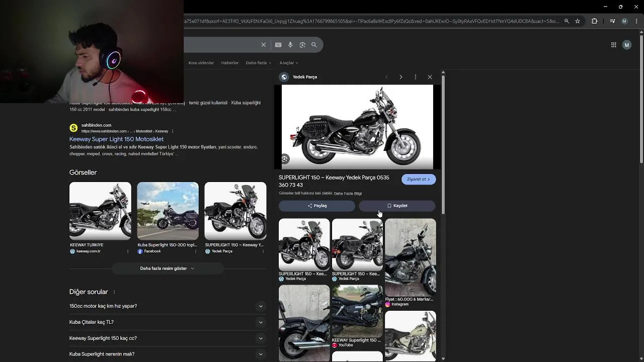
Task: Open Keeway Super Light 150 Motosiklet link
Action: [x=116, y=139]
